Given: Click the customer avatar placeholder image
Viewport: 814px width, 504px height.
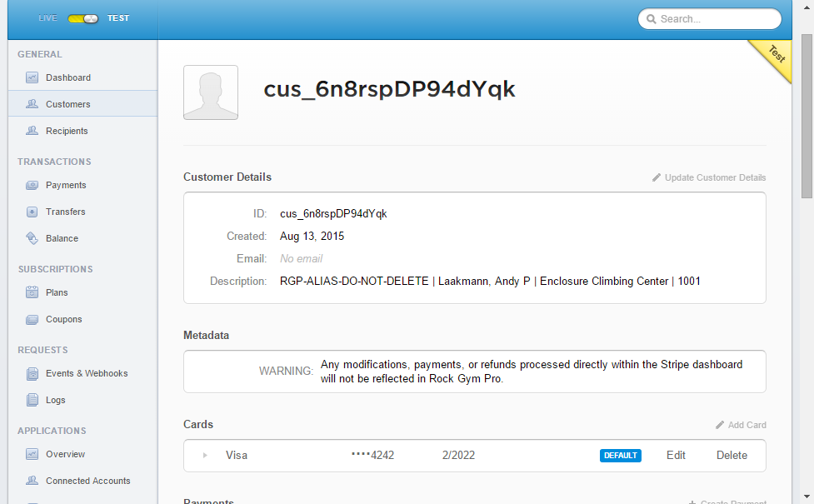Looking at the screenshot, I should (211, 92).
